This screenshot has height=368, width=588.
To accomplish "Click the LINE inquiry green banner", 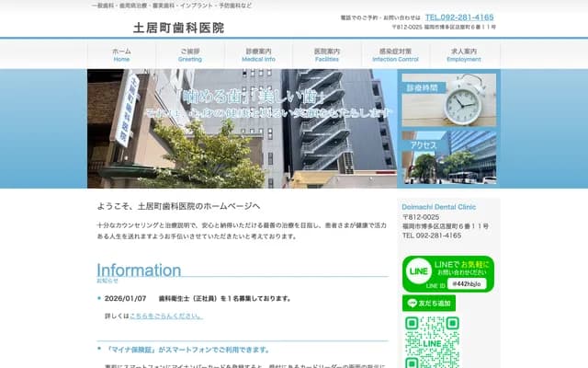I will (448, 274).
